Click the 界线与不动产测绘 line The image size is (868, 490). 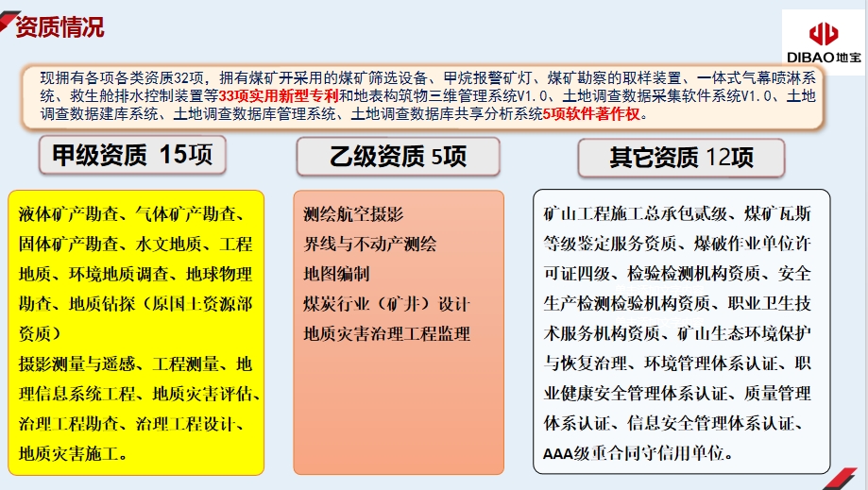369,245
